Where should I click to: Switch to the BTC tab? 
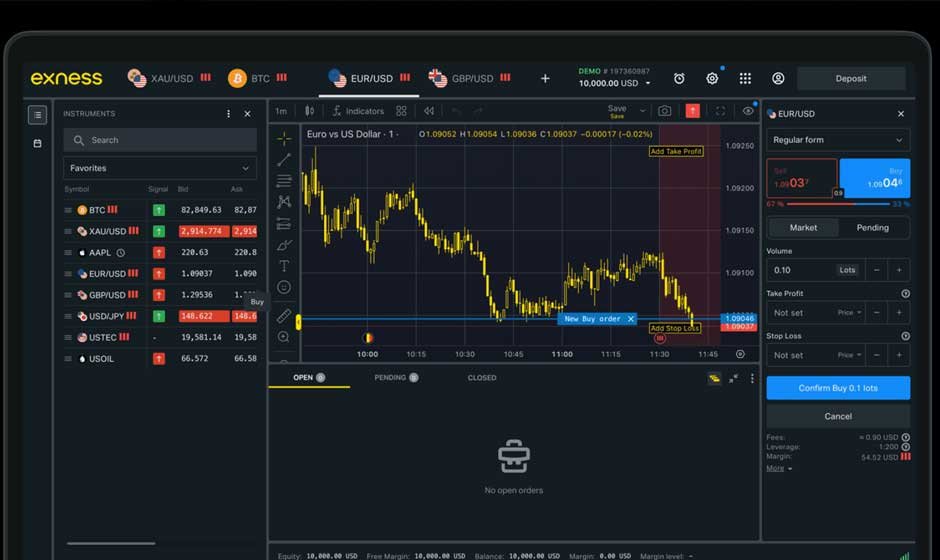(x=257, y=79)
